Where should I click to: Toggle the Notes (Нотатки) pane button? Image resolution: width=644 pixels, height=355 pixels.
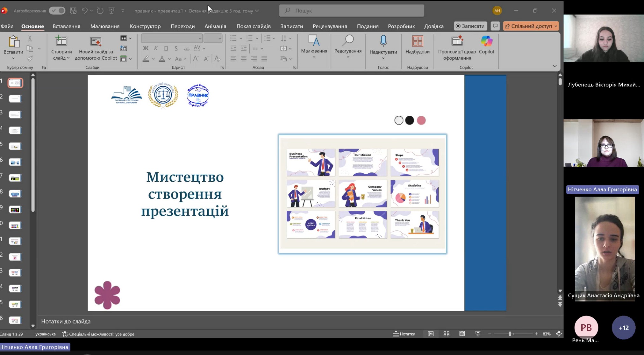click(404, 334)
